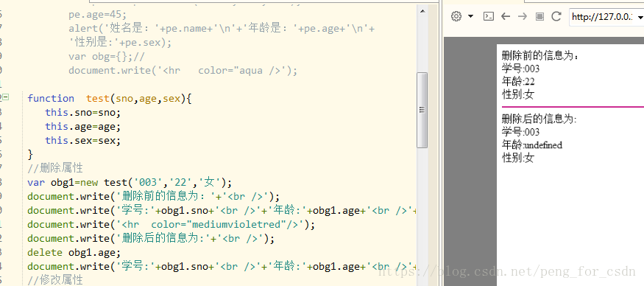Click the http://127.0.0 address field
The height and width of the screenshot is (286, 644).
tap(606, 17)
